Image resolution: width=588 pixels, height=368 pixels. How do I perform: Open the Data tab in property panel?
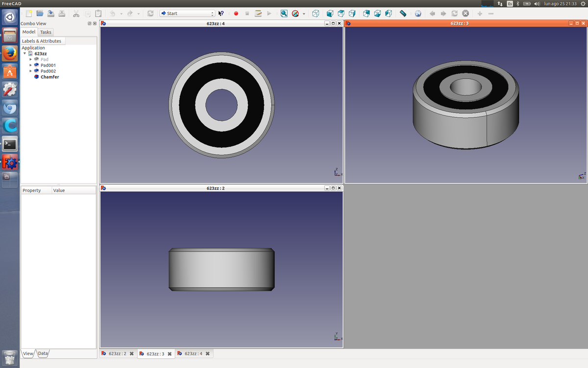point(43,353)
